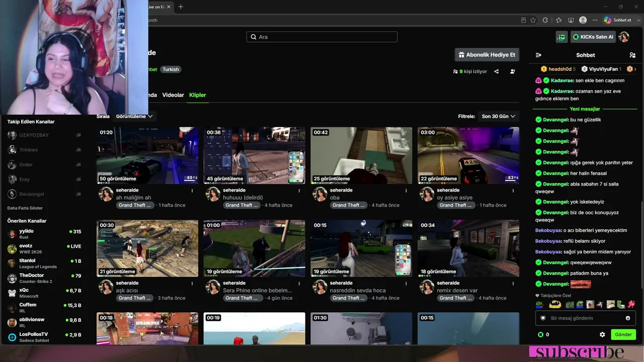Screen dimensions: 644x362
Task: Click the chat identity shield icon
Action: click(543, 318)
